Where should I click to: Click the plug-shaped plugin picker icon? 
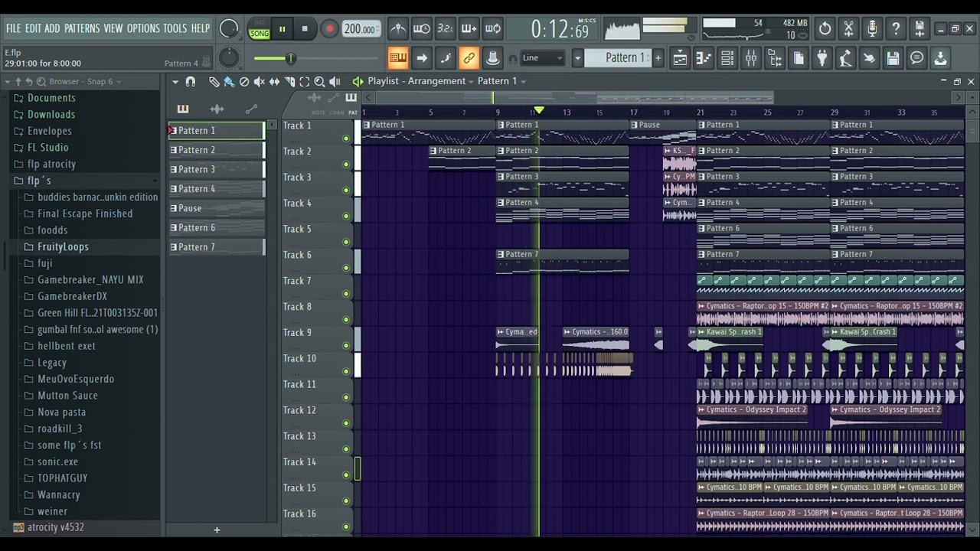[x=822, y=58]
